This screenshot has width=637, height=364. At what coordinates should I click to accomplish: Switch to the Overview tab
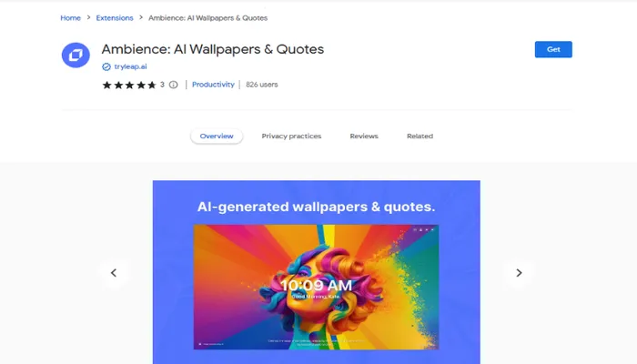217,136
